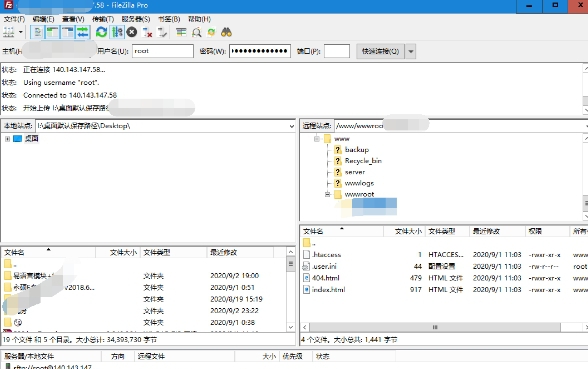Viewport: 588px width, 369px height.
Task: Focus the username field containing root
Action: (163, 51)
